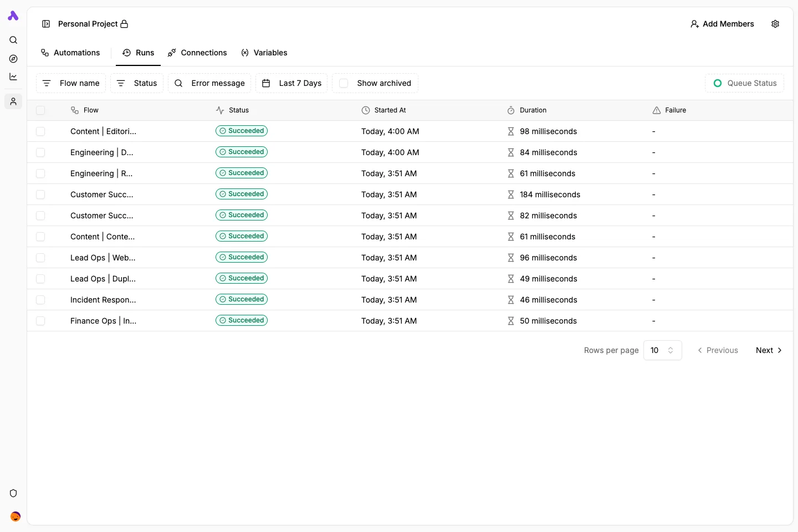
Task: Click the Failure warning triangle icon
Action: tap(657, 110)
